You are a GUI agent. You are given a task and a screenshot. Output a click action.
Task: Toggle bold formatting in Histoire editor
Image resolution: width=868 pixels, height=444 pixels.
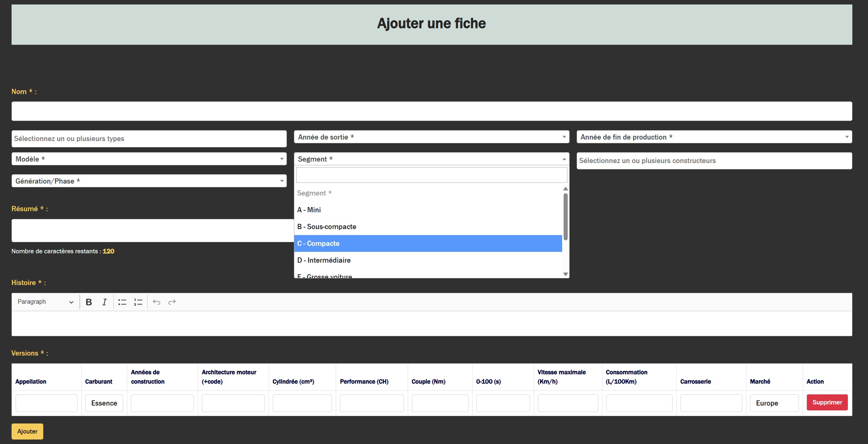(x=89, y=302)
